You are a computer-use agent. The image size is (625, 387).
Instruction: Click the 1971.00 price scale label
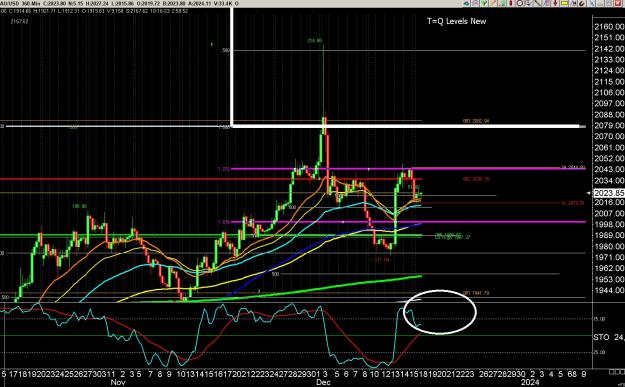pos(609,257)
